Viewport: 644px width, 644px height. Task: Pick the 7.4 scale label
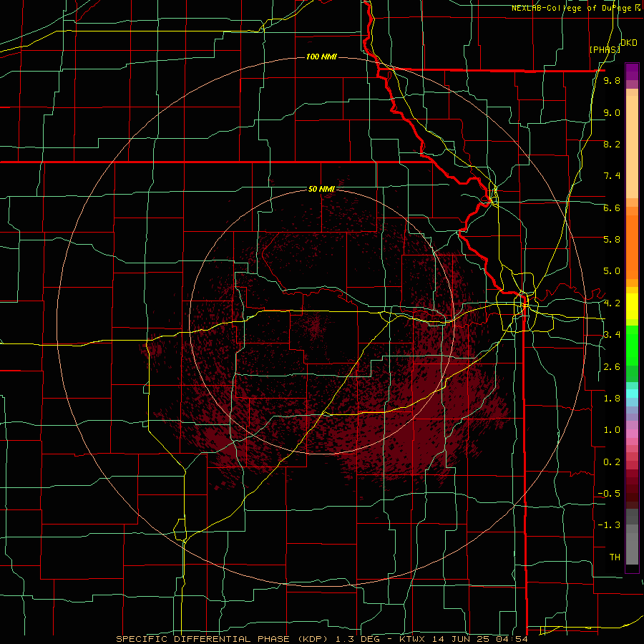click(x=612, y=176)
